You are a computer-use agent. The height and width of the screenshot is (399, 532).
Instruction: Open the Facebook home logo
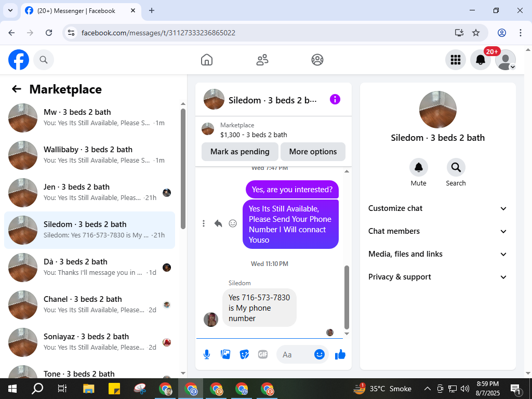tap(19, 60)
